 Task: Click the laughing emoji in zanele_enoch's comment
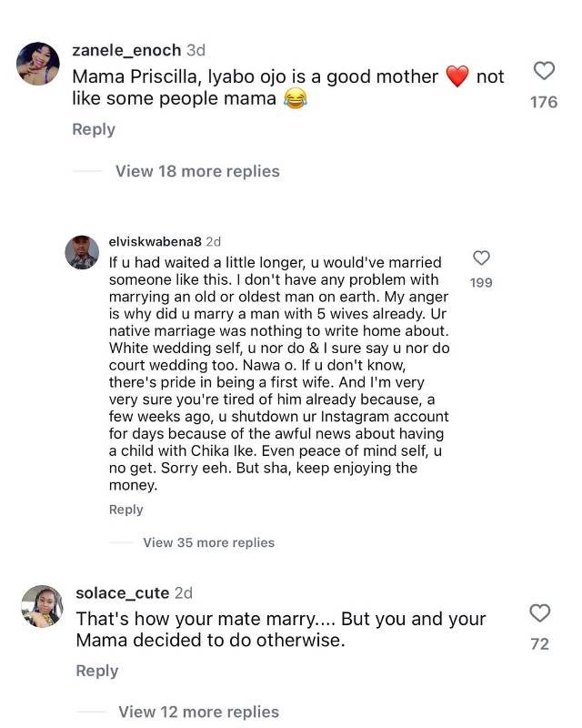coord(294,99)
